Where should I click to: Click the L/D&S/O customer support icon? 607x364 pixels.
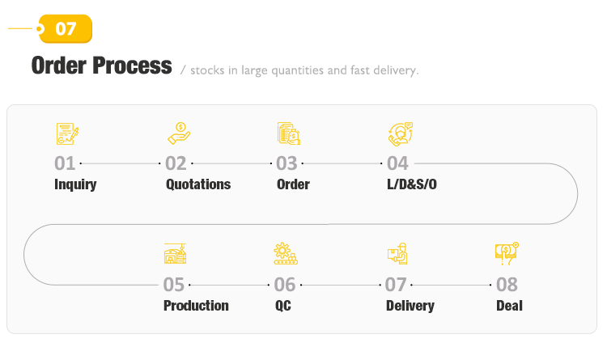pyautogui.click(x=401, y=133)
